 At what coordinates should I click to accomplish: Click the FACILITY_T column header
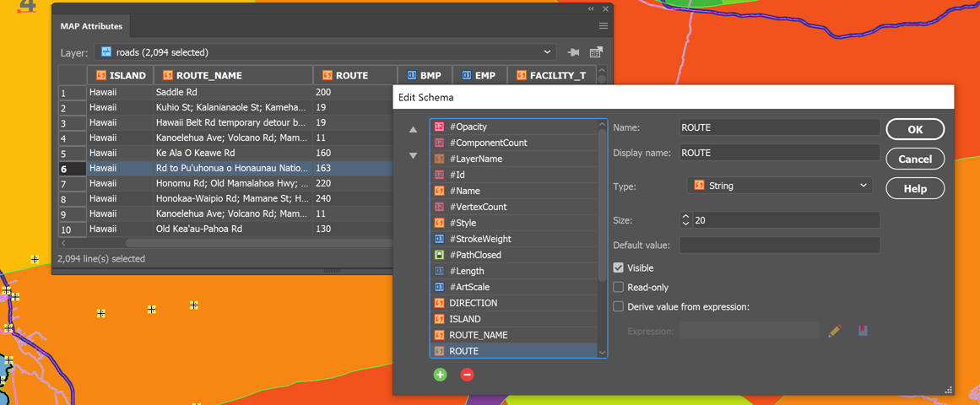[552, 76]
